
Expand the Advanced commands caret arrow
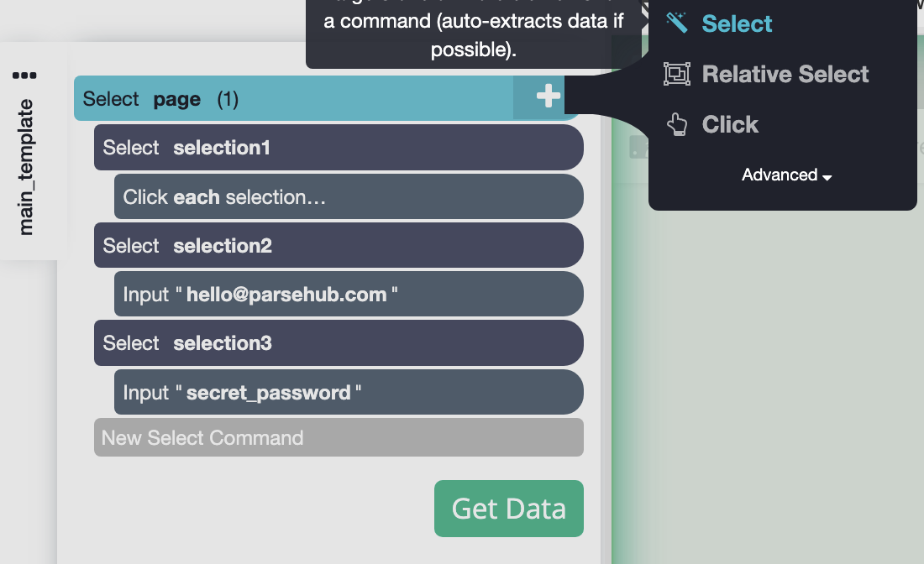pyautogui.click(x=827, y=177)
